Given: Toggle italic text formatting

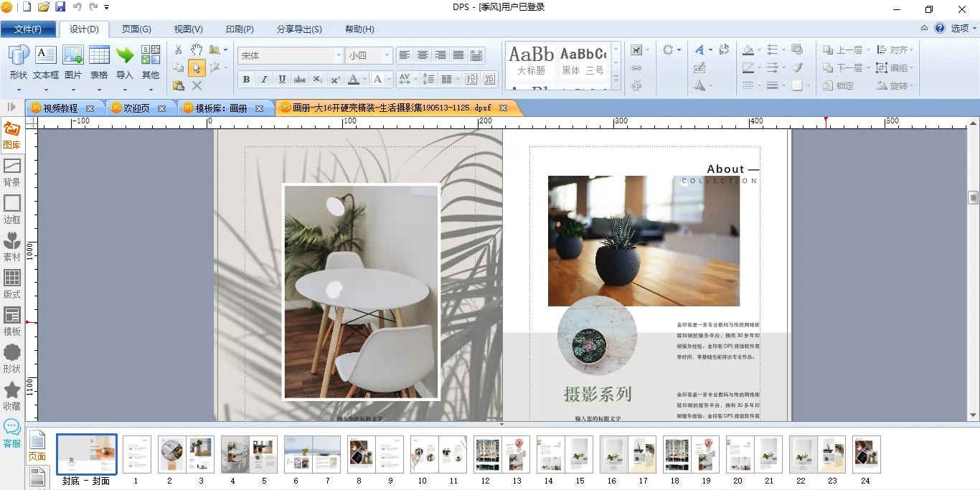Looking at the screenshot, I should (x=264, y=79).
